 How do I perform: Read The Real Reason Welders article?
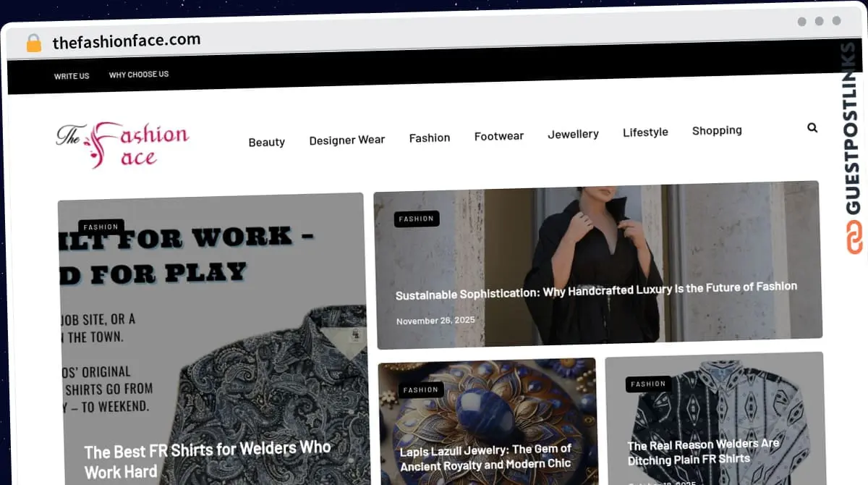703,452
